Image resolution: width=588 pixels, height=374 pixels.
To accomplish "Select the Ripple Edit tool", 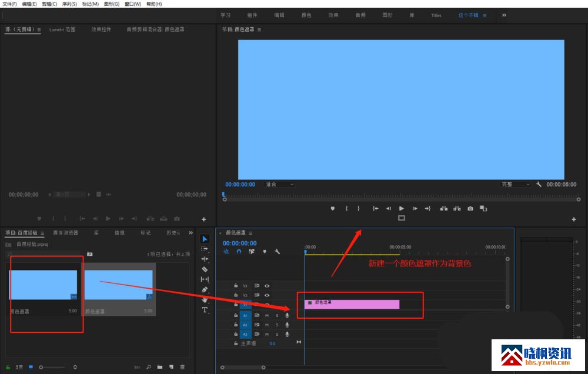I will point(205,259).
